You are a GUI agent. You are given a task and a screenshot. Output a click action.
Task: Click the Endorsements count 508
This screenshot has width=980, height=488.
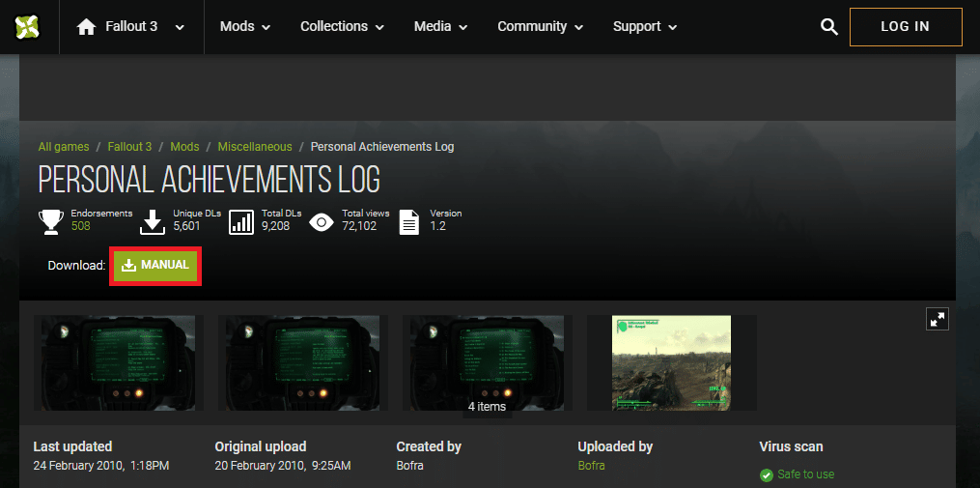[x=81, y=226]
